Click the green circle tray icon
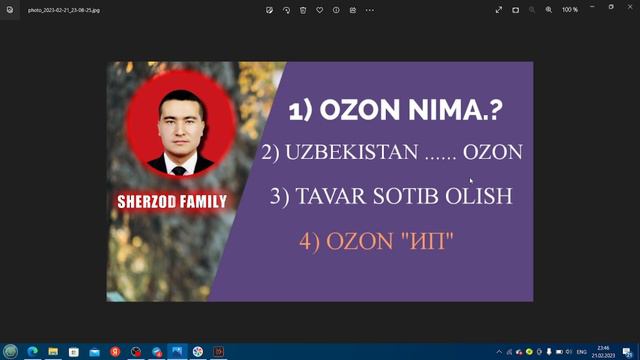 tap(529, 352)
